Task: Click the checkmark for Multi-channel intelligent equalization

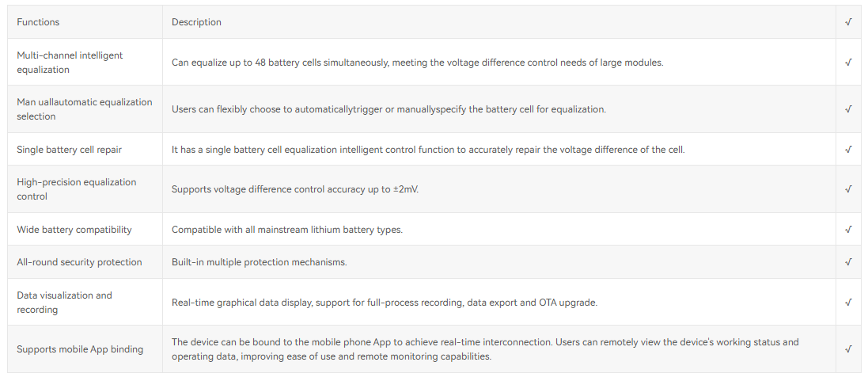Action: click(x=848, y=63)
